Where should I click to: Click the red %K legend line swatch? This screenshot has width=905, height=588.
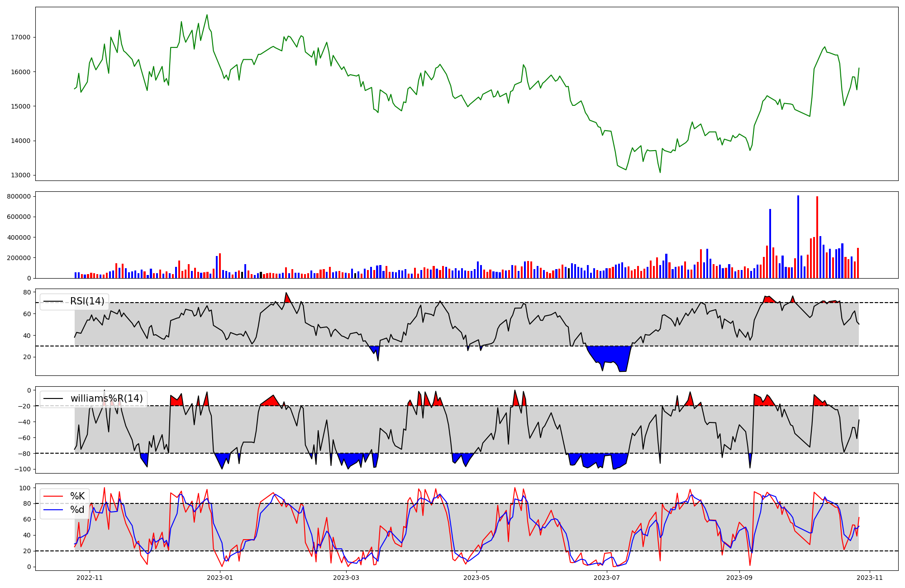(x=52, y=496)
